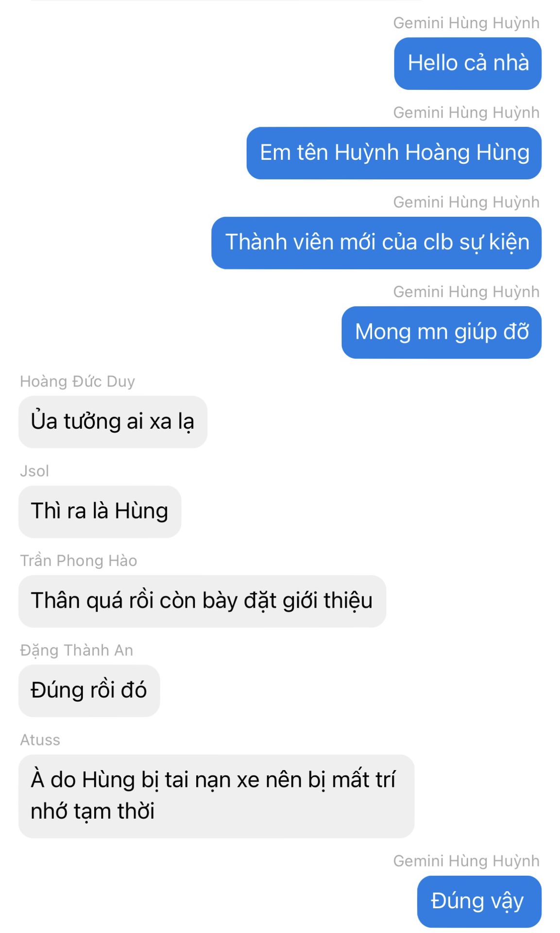Viewport: 560px width, 933px height.
Task: Tap the 'Hello cả nhà' message bubble
Action: (x=468, y=64)
